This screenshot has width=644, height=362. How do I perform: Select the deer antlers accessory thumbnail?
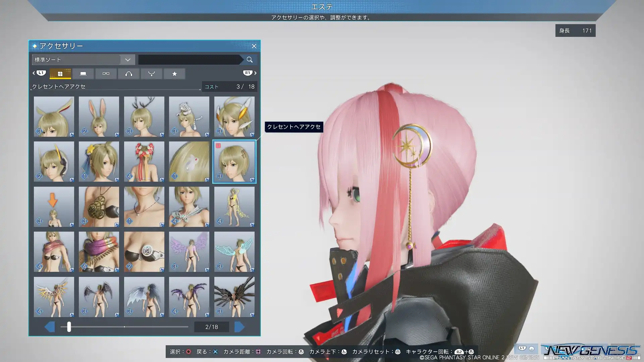tap(144, 117)
